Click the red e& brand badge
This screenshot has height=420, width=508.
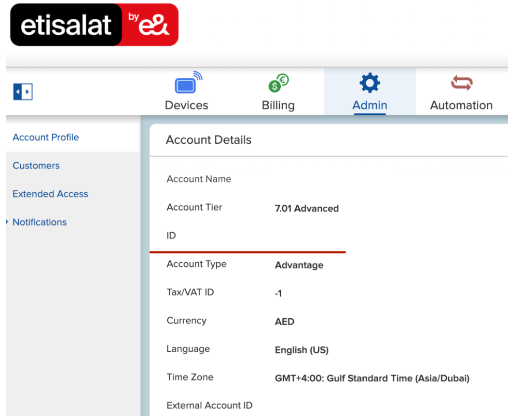tap(150, 25)
